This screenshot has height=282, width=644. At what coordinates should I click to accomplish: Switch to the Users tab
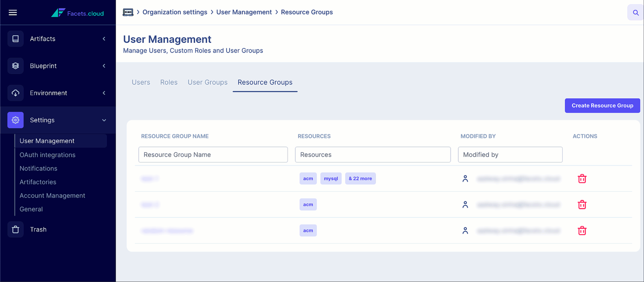click(141, 82)
